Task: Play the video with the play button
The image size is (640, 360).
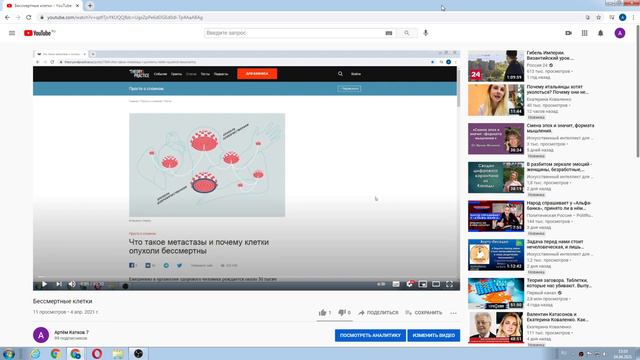Action: (44, 284)
